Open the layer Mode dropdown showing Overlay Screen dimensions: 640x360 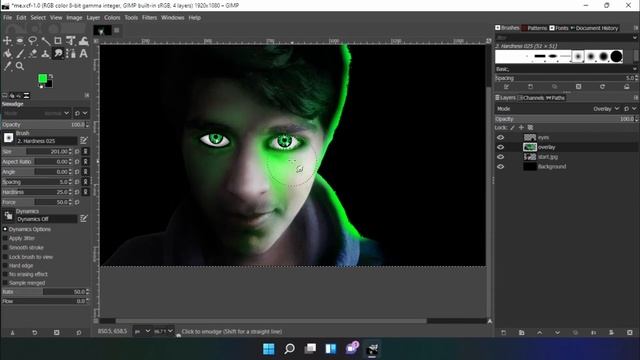pyautogui.click(x=606, y=109)
